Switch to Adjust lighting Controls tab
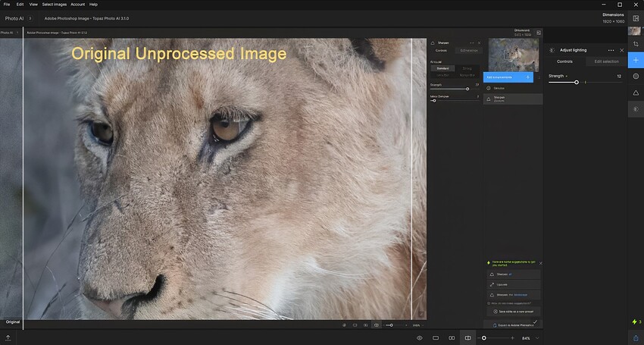Viewport: 644px width, 345px height. coord(564,61)
